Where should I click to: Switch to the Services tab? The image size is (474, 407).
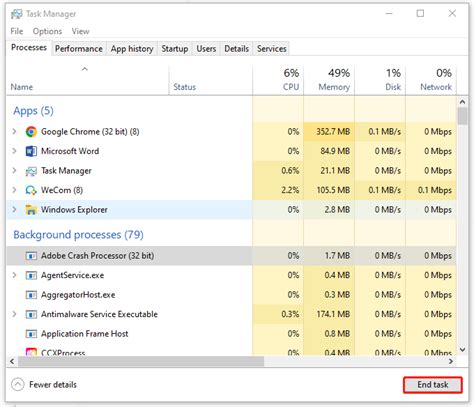click(x=271, y=49)
